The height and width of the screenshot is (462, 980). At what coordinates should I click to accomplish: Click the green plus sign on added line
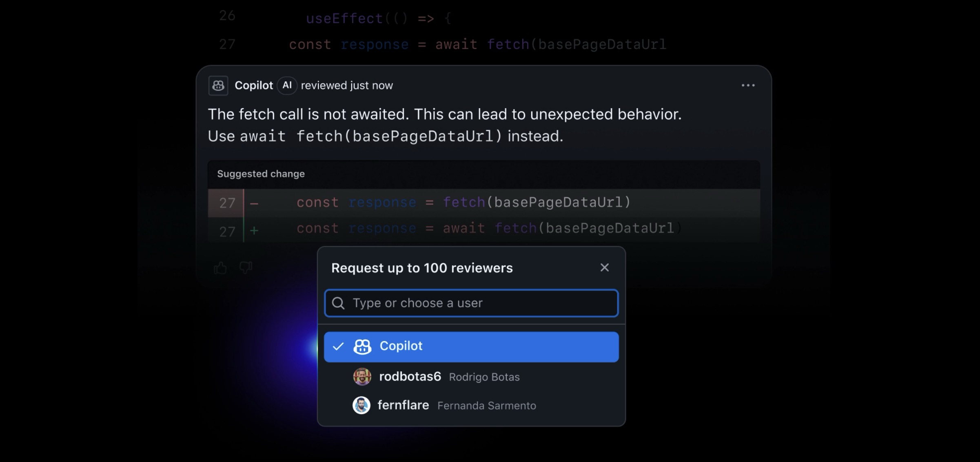pos(254,231)
